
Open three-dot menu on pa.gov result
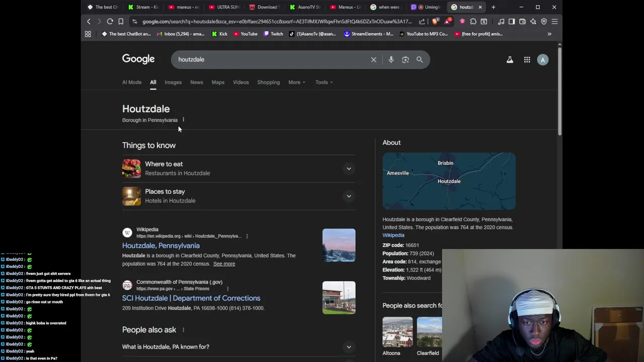pos(227,289)
